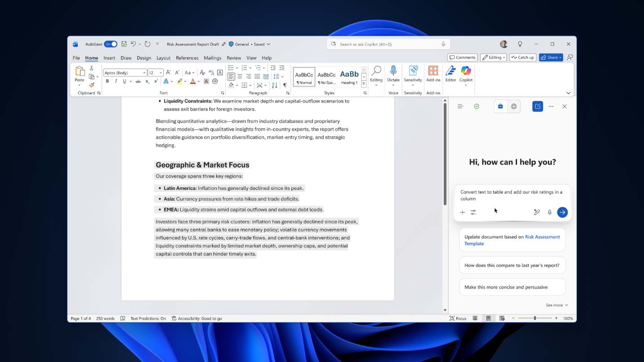Switch to the Mailings tab

tap(212, 58)
